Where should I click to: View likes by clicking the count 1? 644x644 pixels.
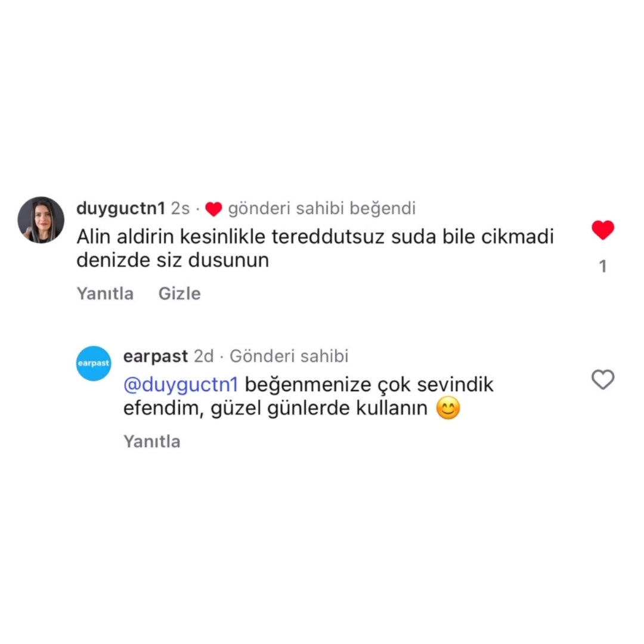[x=602, y=266]
